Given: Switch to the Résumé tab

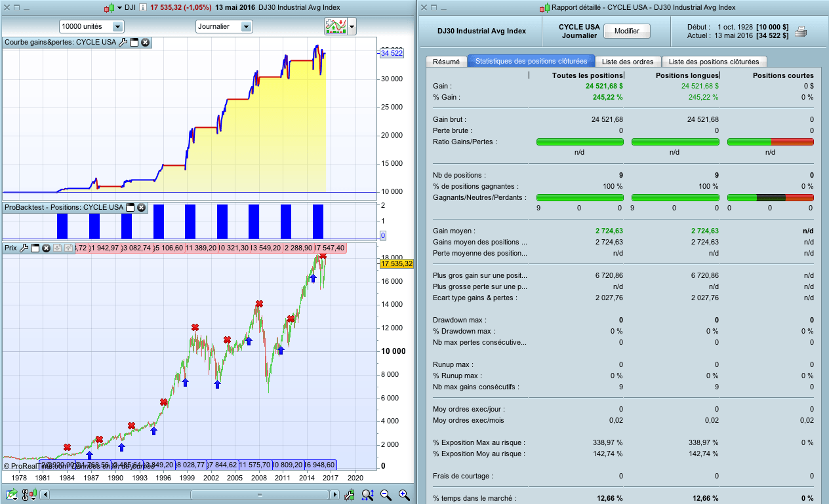Looking at the screenshot, I should 446,62.
